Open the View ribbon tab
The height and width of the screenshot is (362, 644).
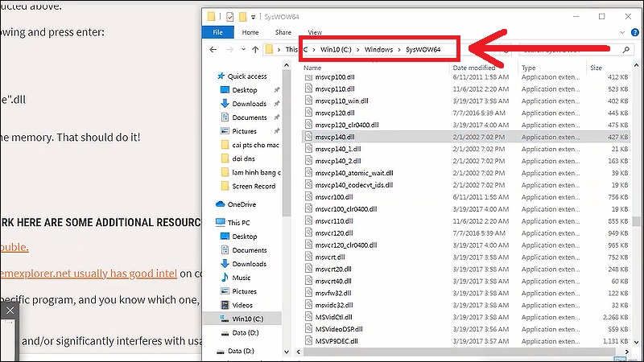tap(315, 32)
